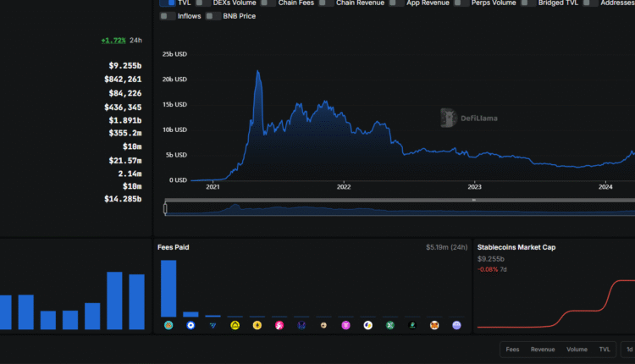Switch to the Revenue tab
Image resolution: width=635 pixels, height=364 pixels.
pyautogui.click(x=543, y=349)
